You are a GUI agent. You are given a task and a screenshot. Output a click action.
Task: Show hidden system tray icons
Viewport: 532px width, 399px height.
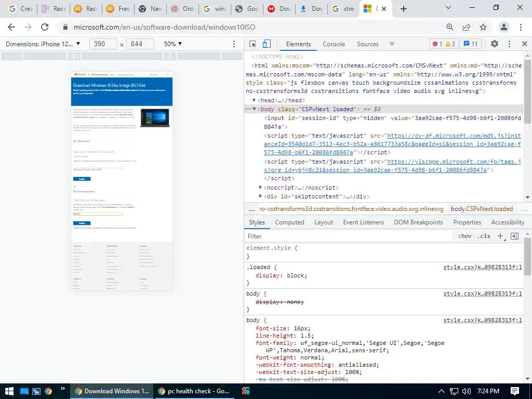point(442,391)
